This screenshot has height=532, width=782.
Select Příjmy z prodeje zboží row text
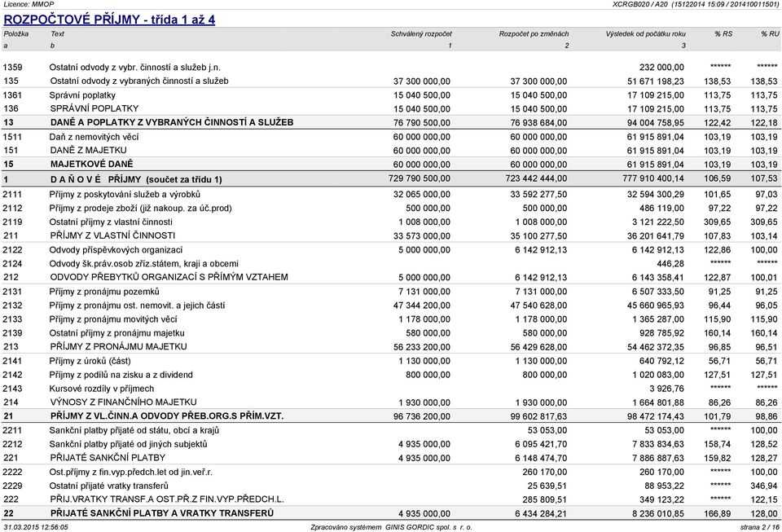point(140,209)
